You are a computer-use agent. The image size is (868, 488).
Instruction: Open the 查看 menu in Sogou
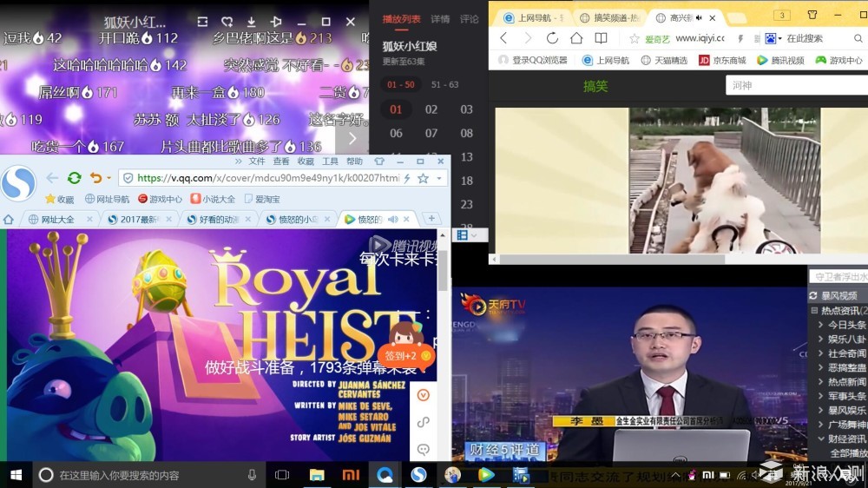click(280, 162)
